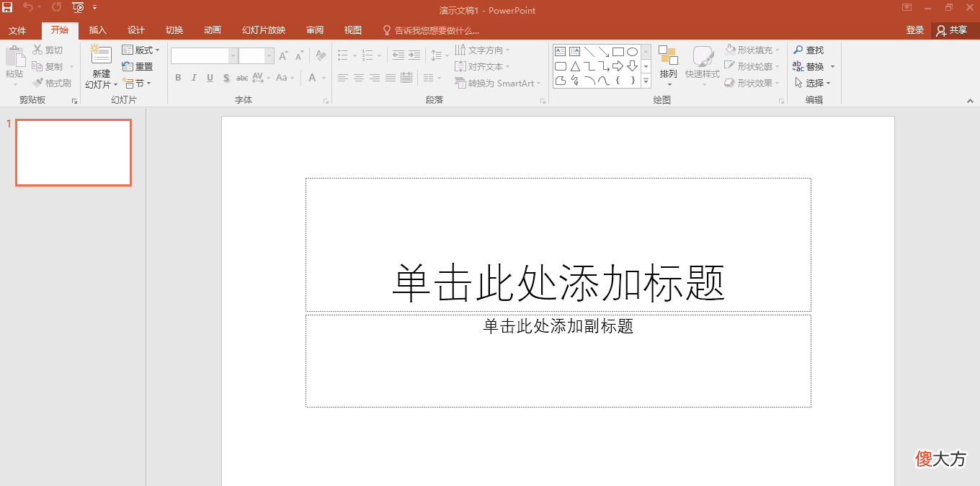Open Shape Fill (形状填充) color menu
The width and height of the screenshot is (980, 486).
pyautogui.click(x=752, y=50)
